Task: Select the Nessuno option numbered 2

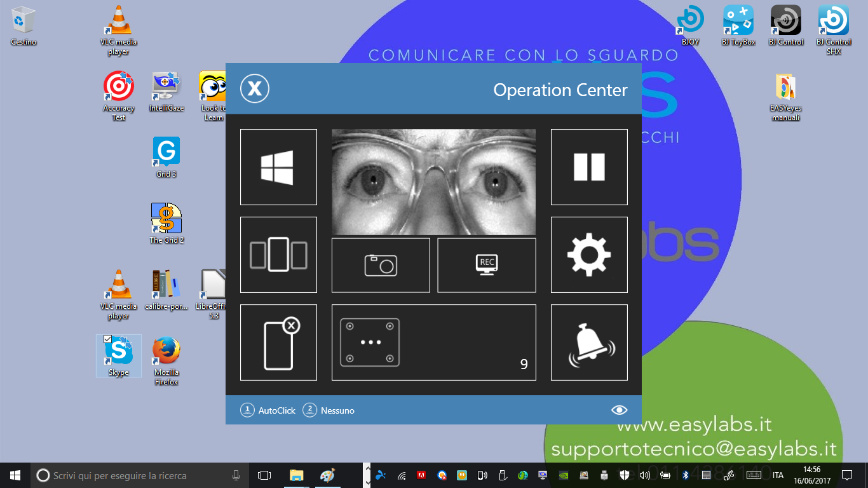Action: coord(329,410)
